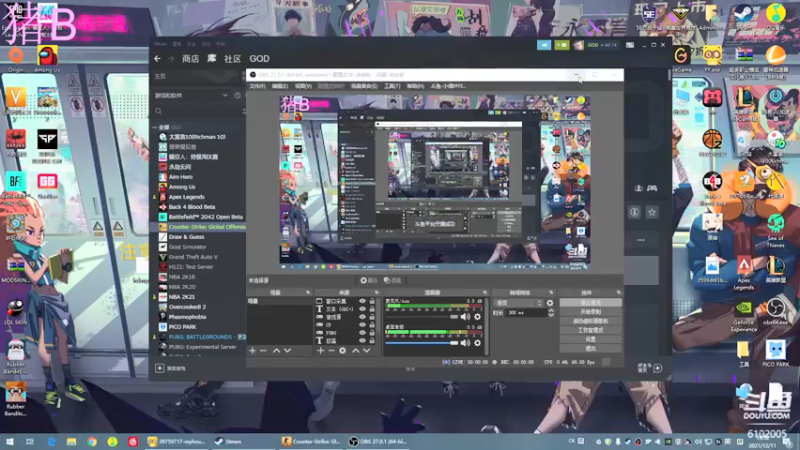The width and height of the screenshot is (800, 450).
Task: Open OBS 设置 button
Action: tap(590, 339)
